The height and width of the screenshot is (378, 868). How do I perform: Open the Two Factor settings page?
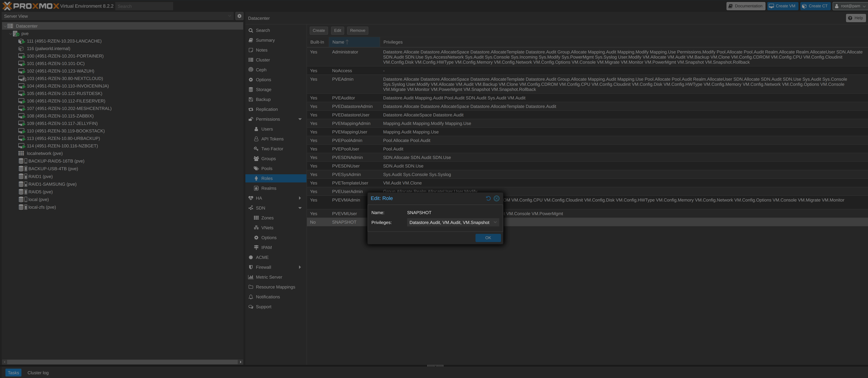click(272, 149)
